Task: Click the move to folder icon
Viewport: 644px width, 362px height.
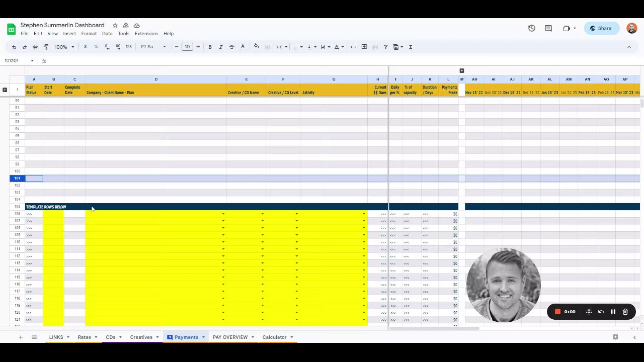Action: pyautogui.click(x=126, y=25)
